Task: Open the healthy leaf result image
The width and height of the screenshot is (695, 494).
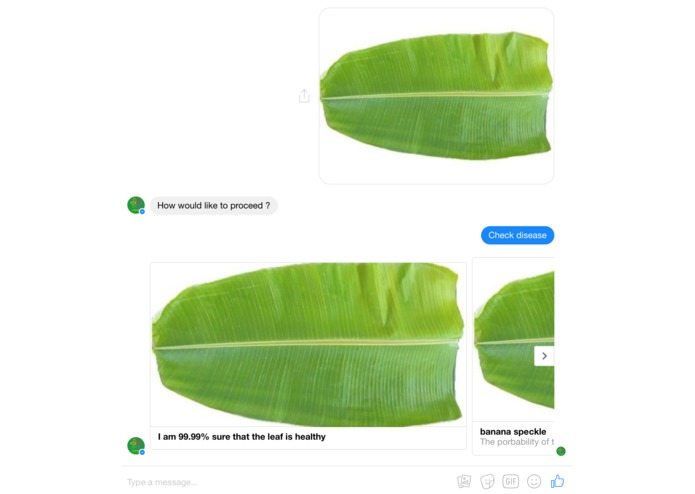Action: 308,344
